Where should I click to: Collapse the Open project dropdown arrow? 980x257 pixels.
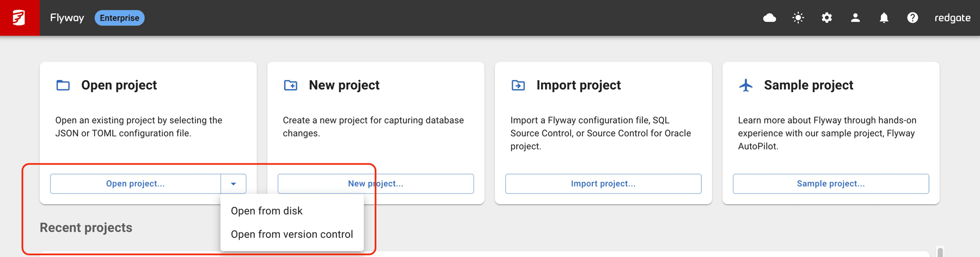[x=234, y=184]
